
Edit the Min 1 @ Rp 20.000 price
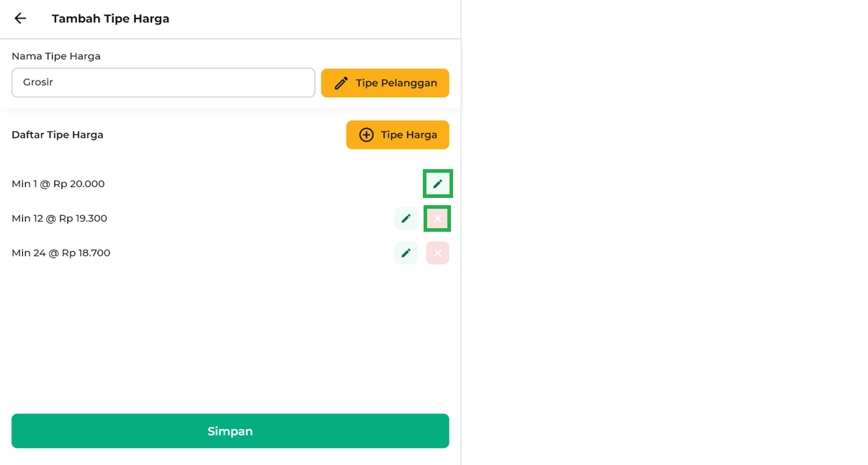click(437, 184)
